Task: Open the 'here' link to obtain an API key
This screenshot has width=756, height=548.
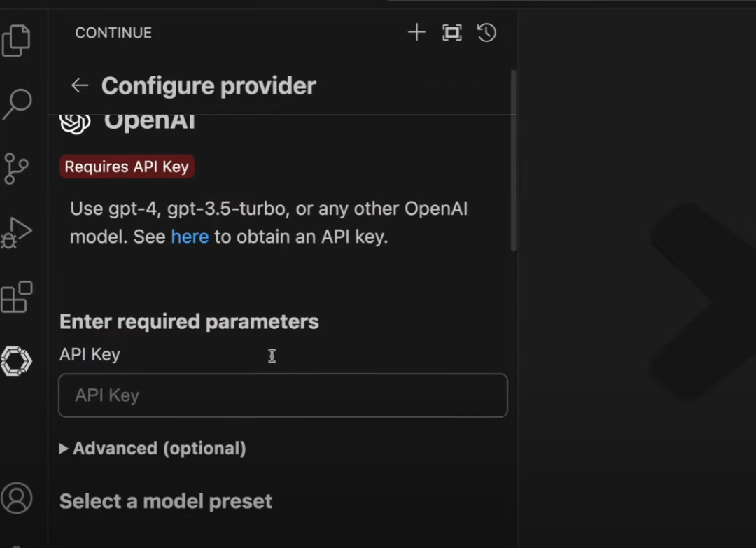Action: point(190,237)
